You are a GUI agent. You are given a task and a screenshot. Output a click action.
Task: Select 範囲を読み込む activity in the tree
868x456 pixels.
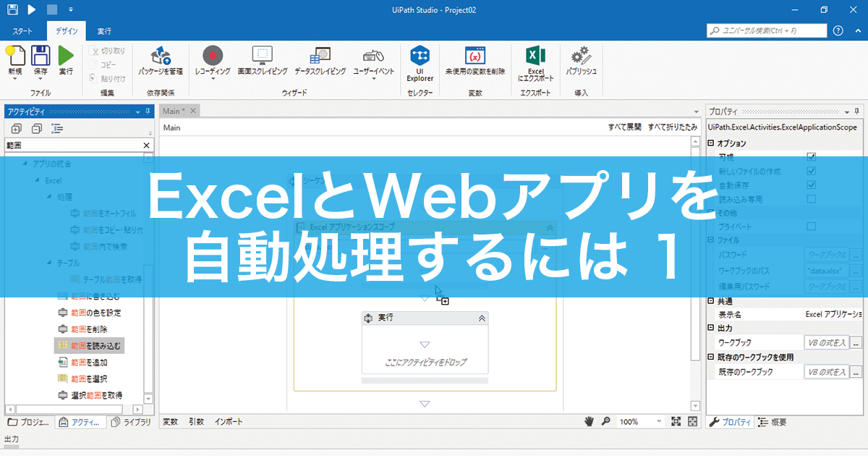(90, 345)
